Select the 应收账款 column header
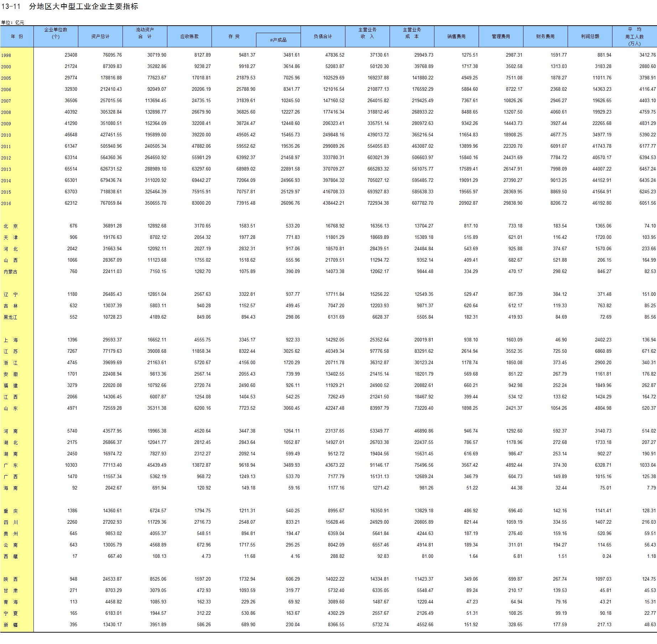Image resolution: width=657 pixels, height=644 pixels. click(189, 36)
